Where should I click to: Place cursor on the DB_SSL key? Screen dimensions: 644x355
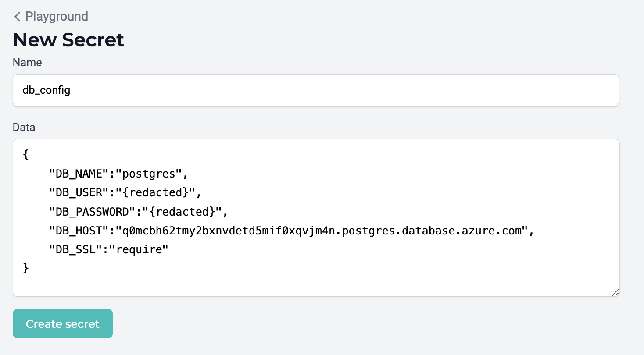tap(75, 250)
